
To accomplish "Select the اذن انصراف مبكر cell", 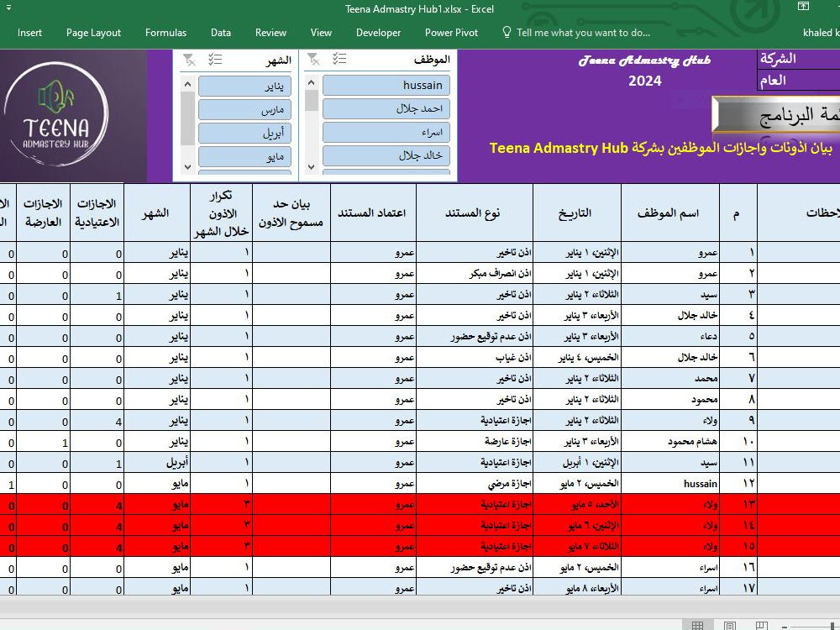I will pos(474,274).
